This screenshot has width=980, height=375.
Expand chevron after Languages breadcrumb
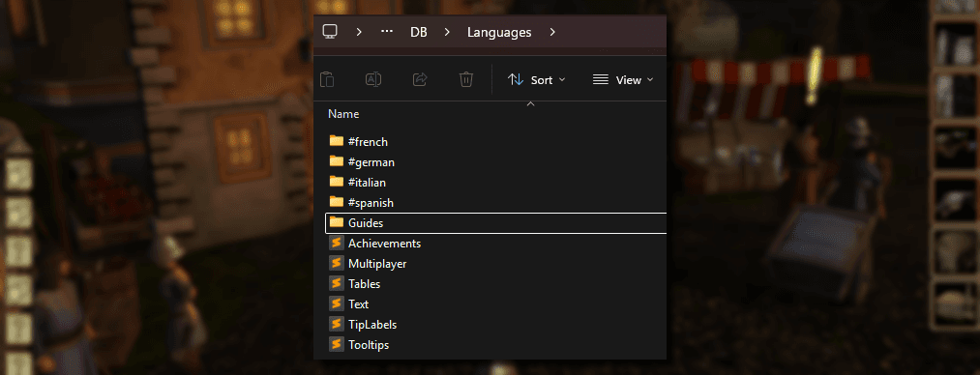click(552, 32)
